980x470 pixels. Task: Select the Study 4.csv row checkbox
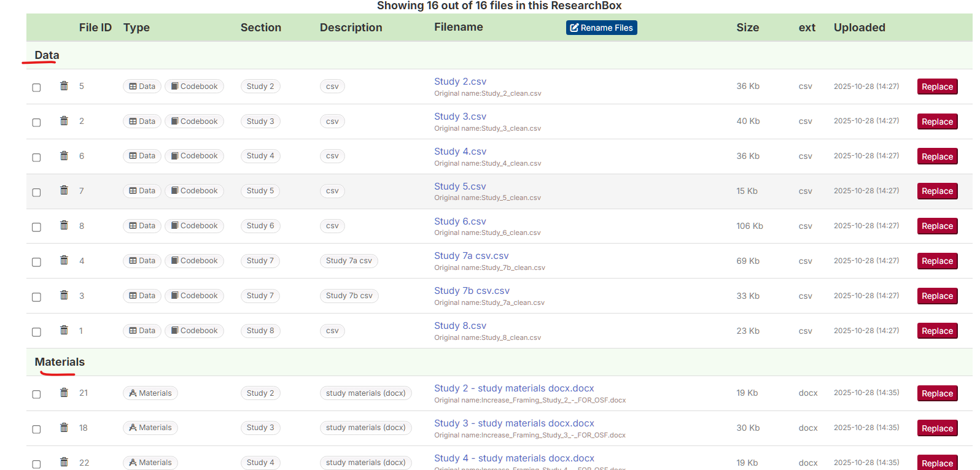tap(37, 158)
